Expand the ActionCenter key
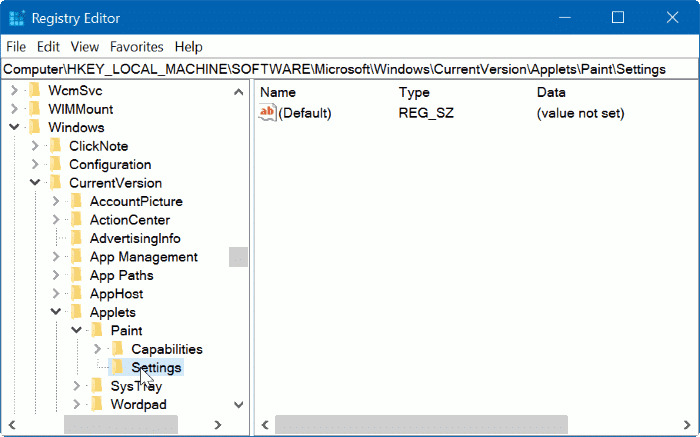The height and width of the screenshot is (437, 700). [56, 220]
